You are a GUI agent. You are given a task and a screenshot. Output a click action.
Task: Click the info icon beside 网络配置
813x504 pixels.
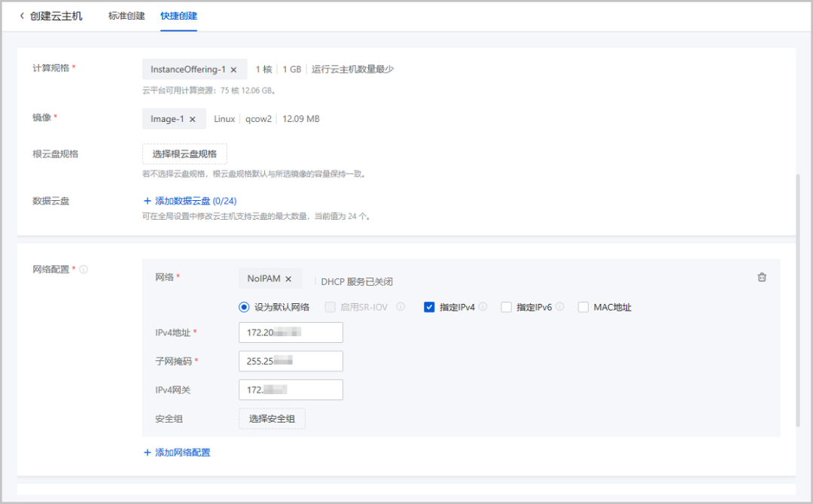(84, 269)
